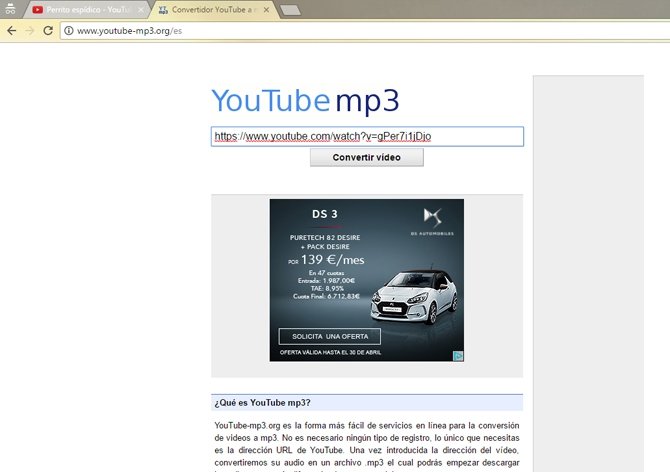Go back using the browser back arrow
The width and height of the screenshot is (670, 472).
click(12, 31)
